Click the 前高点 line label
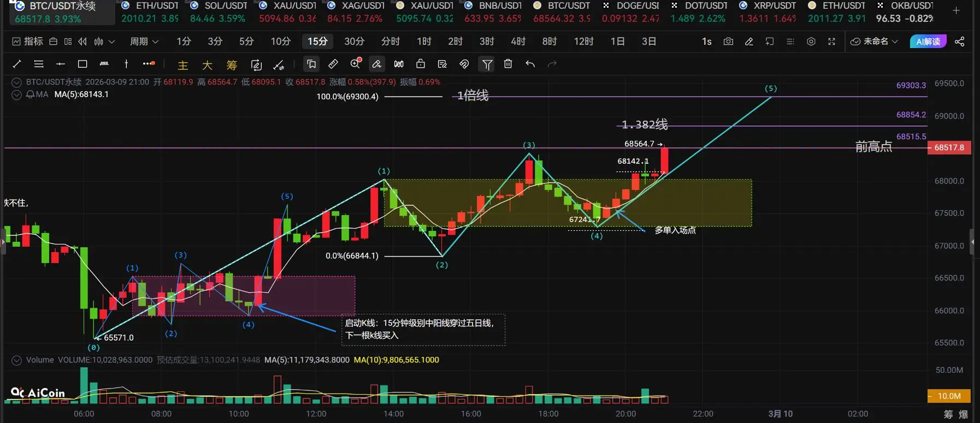Screen dimensions: 980x423 point(873,146)
